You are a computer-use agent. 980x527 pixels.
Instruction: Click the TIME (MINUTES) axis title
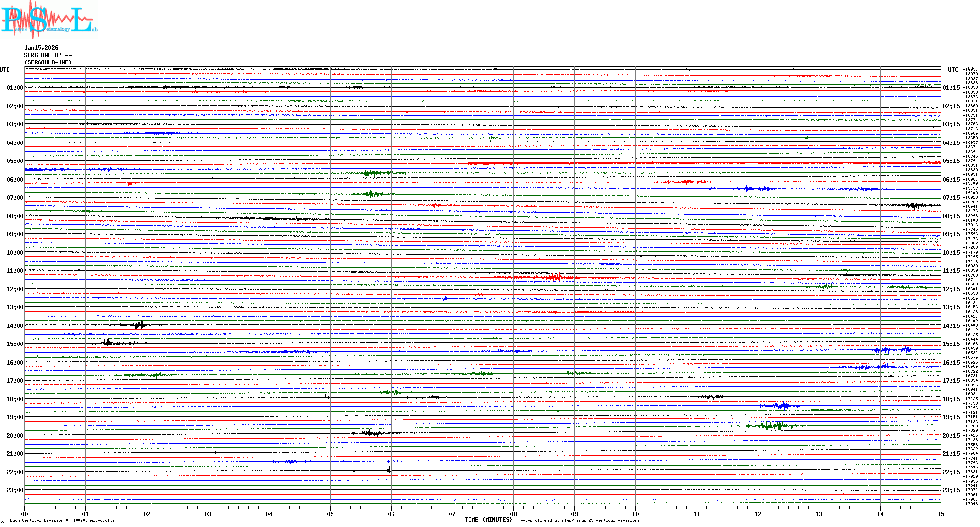point(488,520)
